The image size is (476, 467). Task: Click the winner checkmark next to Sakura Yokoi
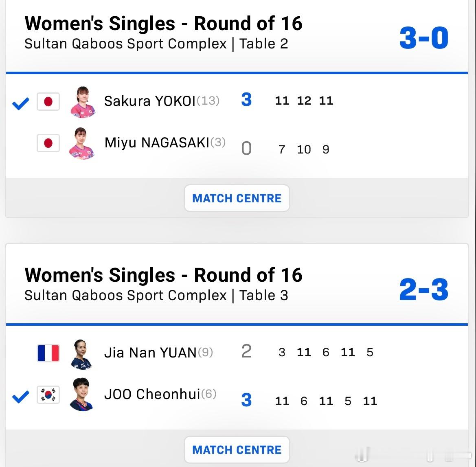click(x=20, y=103)
